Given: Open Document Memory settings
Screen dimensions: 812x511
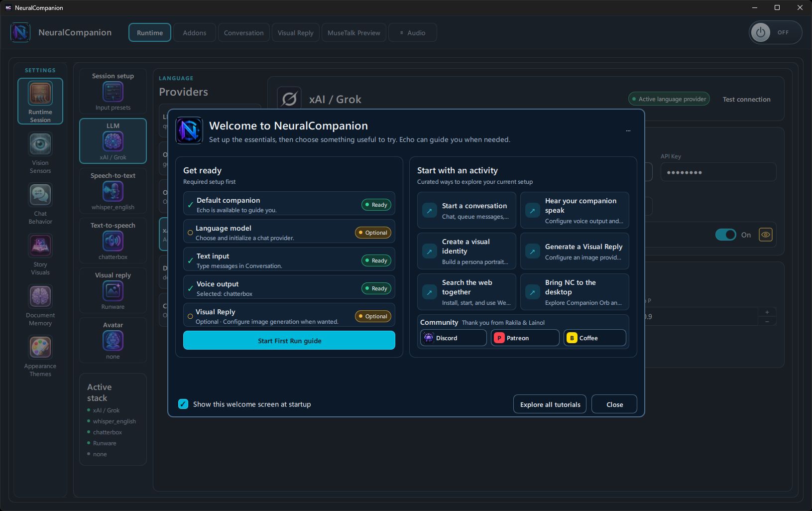Looking at the screenshot, I should pos(40,306).
